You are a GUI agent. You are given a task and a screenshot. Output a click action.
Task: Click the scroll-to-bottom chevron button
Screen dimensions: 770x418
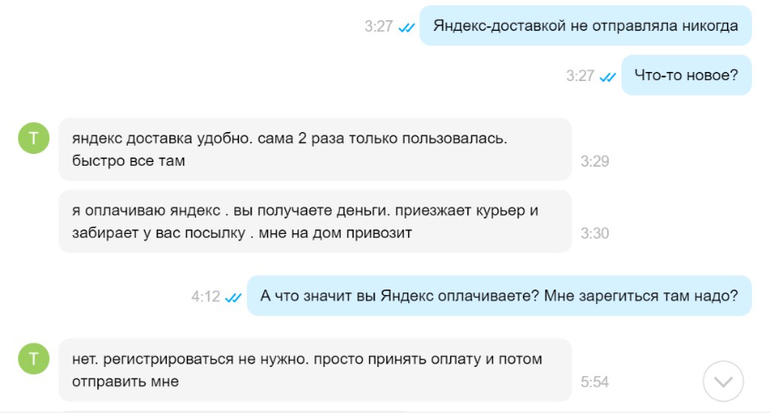pyautogui.click(x=724, y=381)
